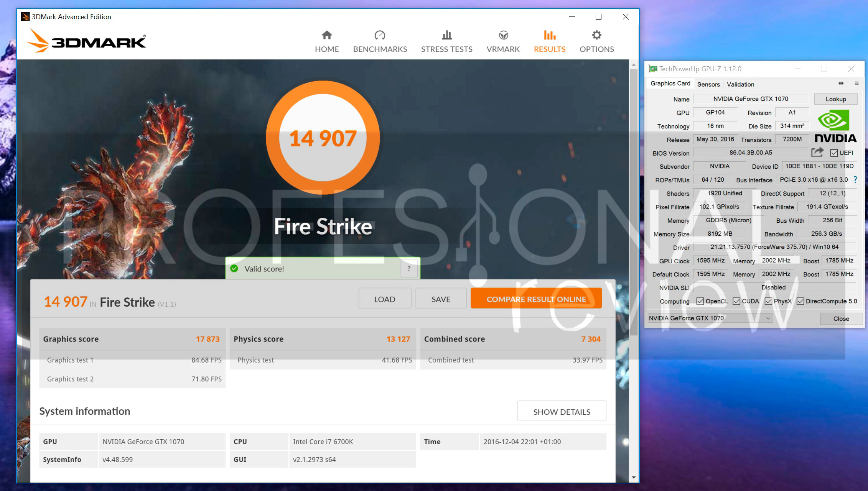Toggle the CUDA checkbox

[x=736, y=301]
